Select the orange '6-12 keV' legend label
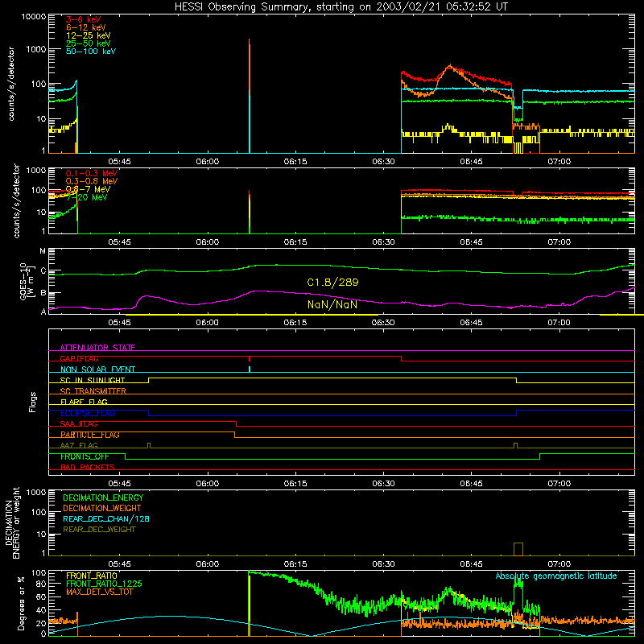This screenshot has width=644, height=644. [86, 27]
